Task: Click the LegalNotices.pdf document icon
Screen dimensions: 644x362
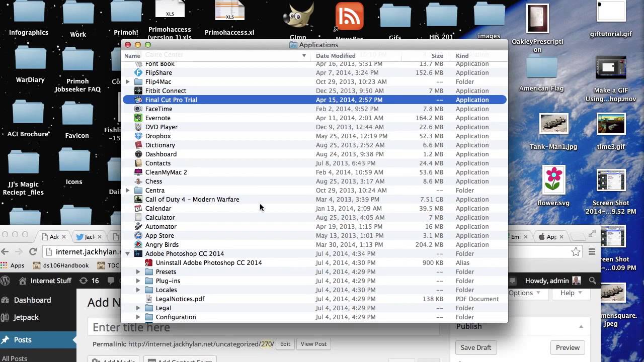Action: 149,299
